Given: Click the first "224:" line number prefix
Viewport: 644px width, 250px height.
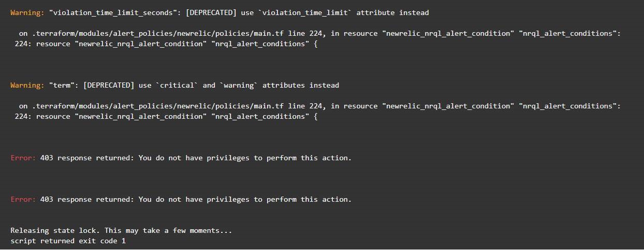Looking at the screenshot, I should pos(23,44).
